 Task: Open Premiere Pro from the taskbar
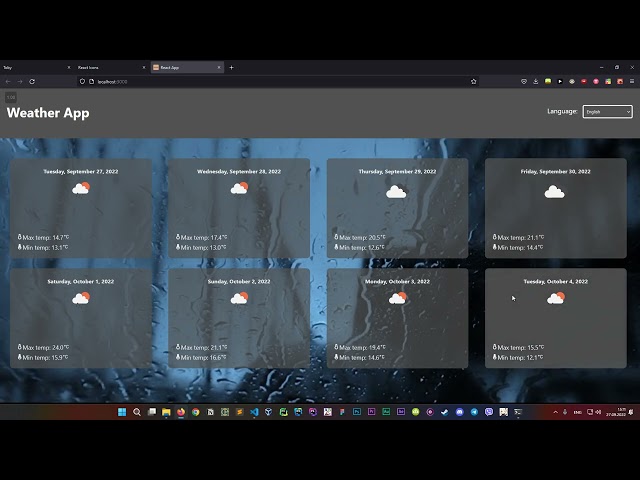coord(371,412)
